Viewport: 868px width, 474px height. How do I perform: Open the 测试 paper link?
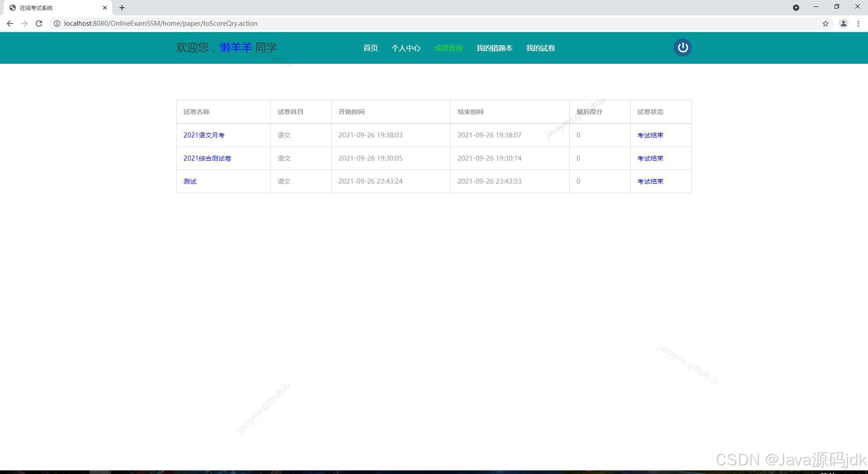tap(190, 181)
